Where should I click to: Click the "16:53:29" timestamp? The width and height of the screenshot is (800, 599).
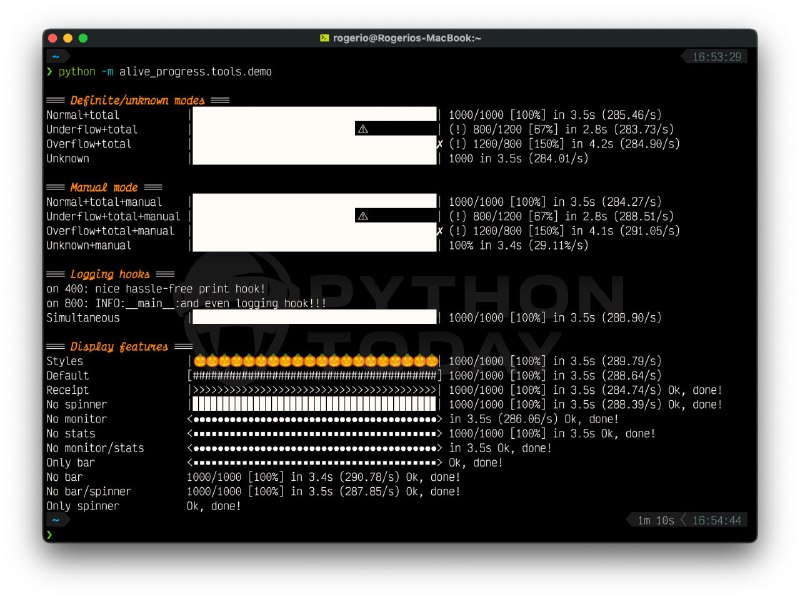716,57
